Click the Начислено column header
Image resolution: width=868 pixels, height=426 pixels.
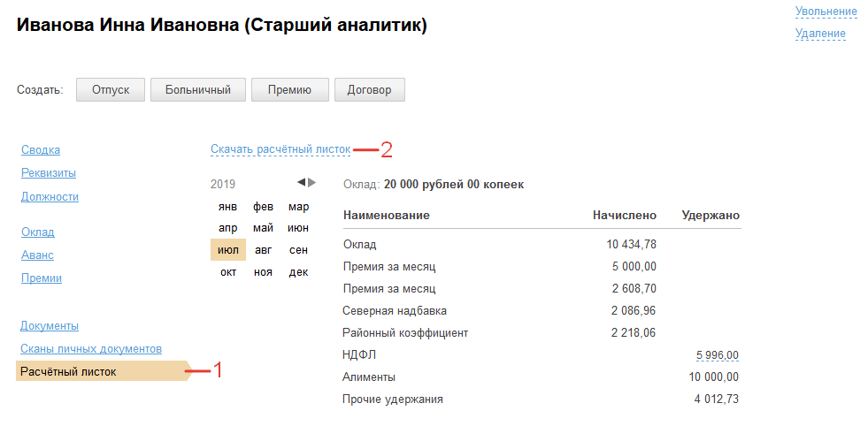pyautogui.click(x=625, y=216)
